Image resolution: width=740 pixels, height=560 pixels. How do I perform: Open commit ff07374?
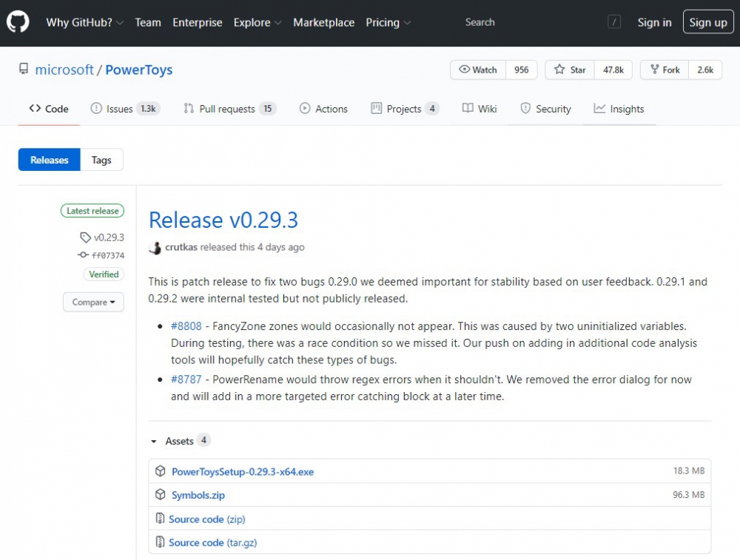108,255
